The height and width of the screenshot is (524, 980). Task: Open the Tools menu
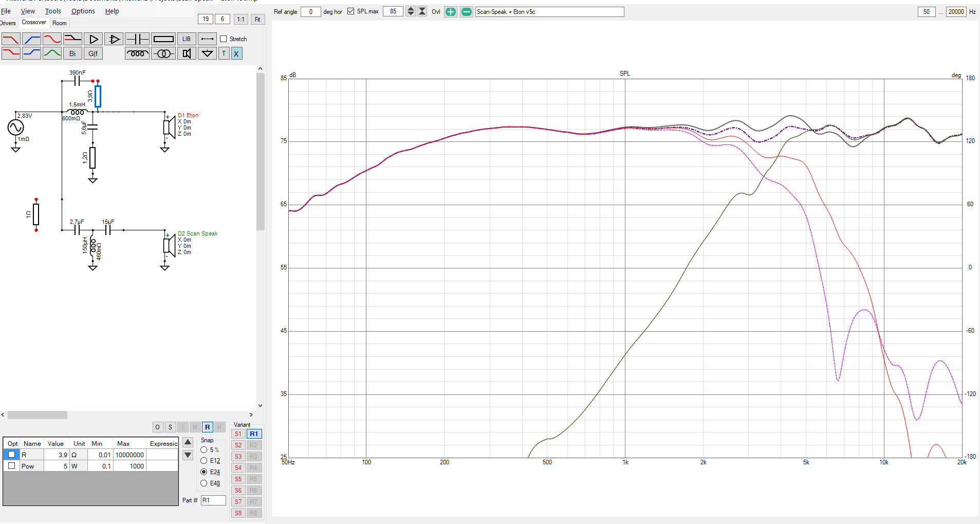53,11
